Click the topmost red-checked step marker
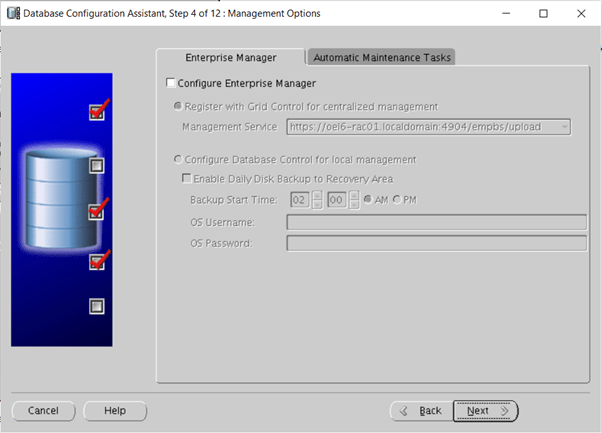 [x=97, y=112]
